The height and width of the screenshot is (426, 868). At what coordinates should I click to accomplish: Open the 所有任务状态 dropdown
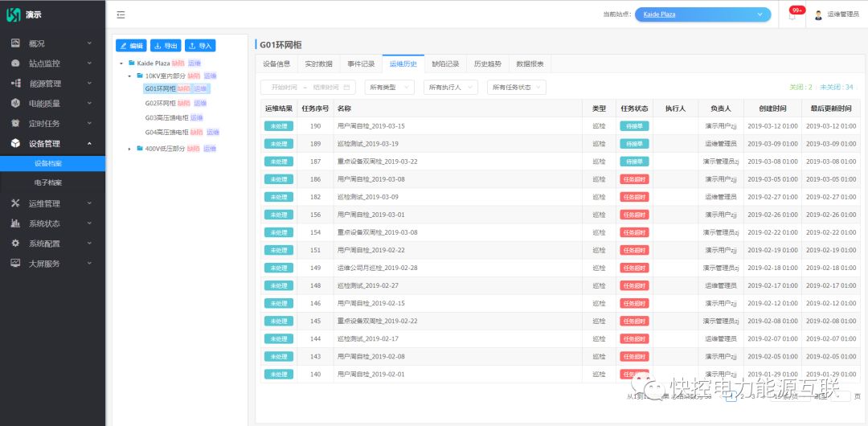coord(517,87)
